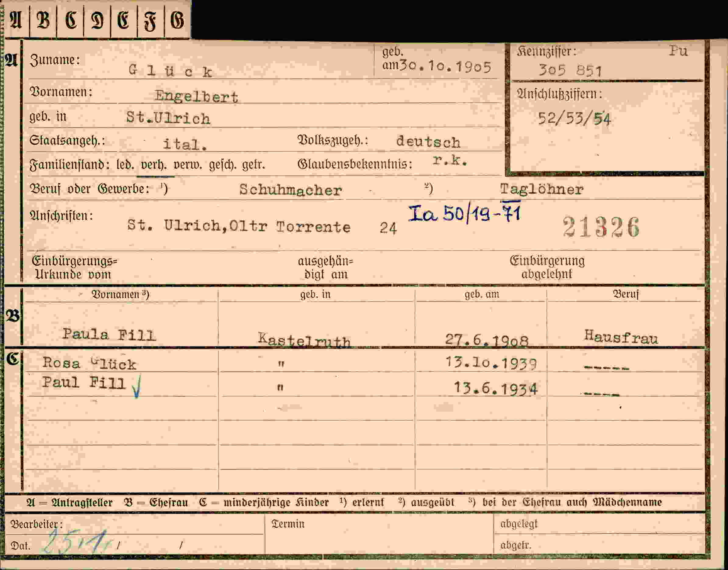The height and width of the screenshot is (570, 728).
Task: Click the 'abgefr.' field label
Action: (x=515, y=545)
